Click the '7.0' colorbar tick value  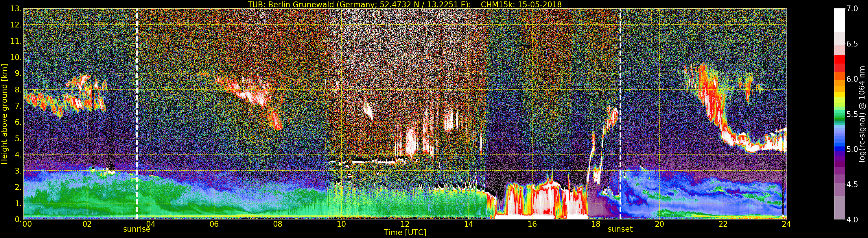coord(852,9)
